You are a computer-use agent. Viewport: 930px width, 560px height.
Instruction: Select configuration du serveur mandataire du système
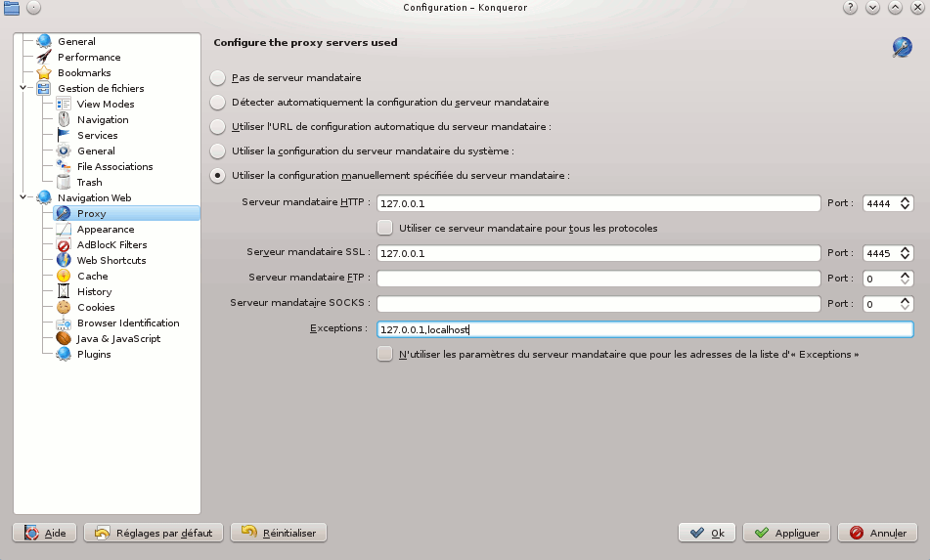coord(218,151)
